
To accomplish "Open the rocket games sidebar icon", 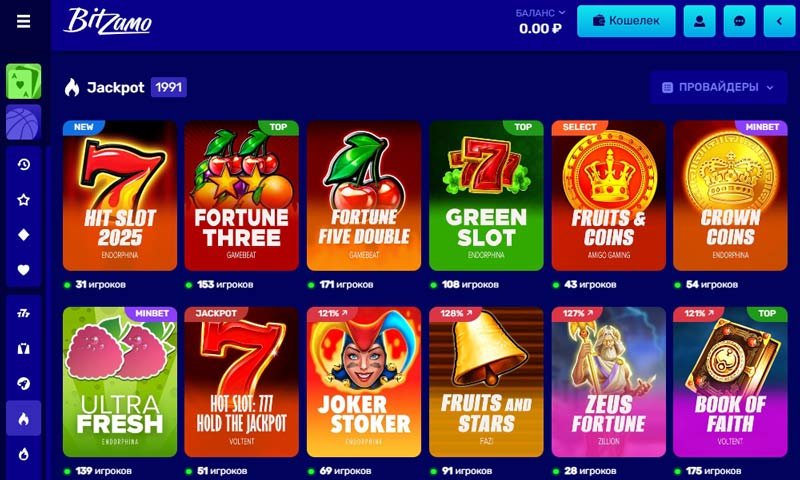I will pos(23,384).
